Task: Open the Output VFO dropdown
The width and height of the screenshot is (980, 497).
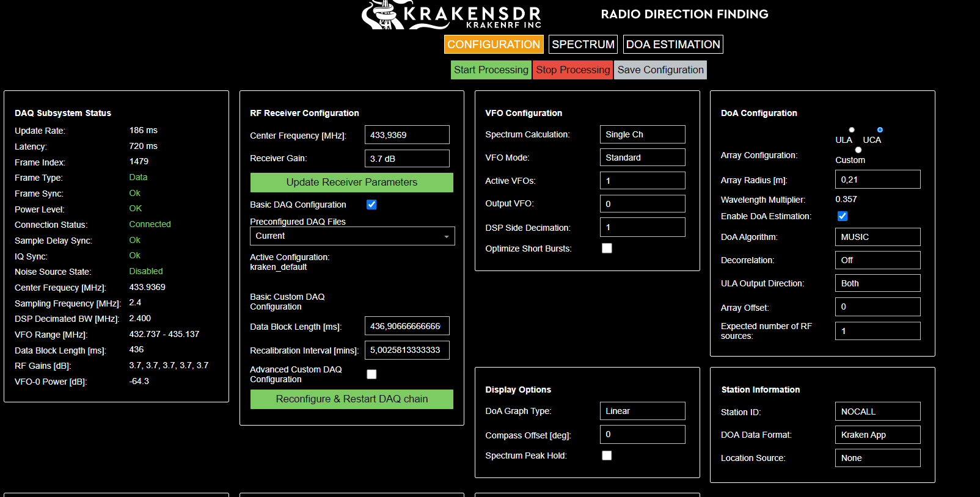Action: pyautogui.click(x=643, y=204)
